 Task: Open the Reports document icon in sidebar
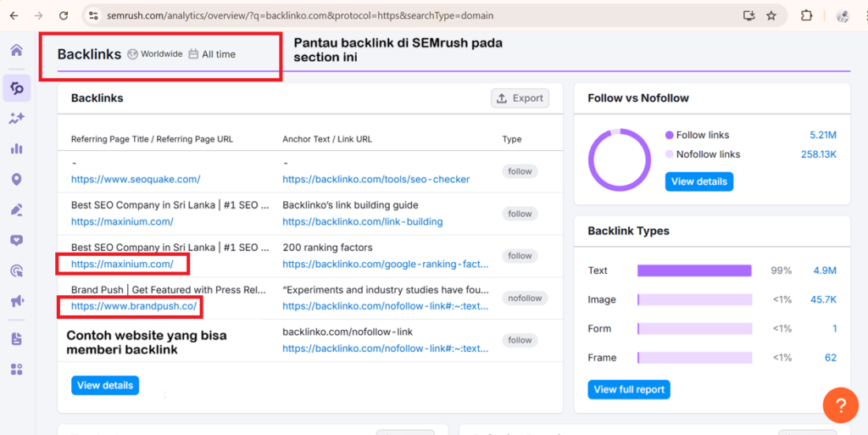[17, 339]
